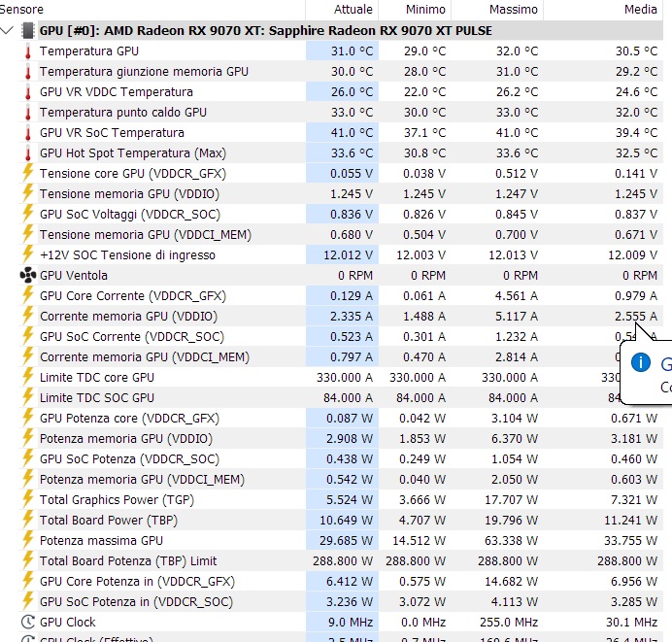Click lightning icon for Corrente memoria GPU (VDDIO)
Image resolution: width=672 pixels, height=642 pixels.
(28, 316)
